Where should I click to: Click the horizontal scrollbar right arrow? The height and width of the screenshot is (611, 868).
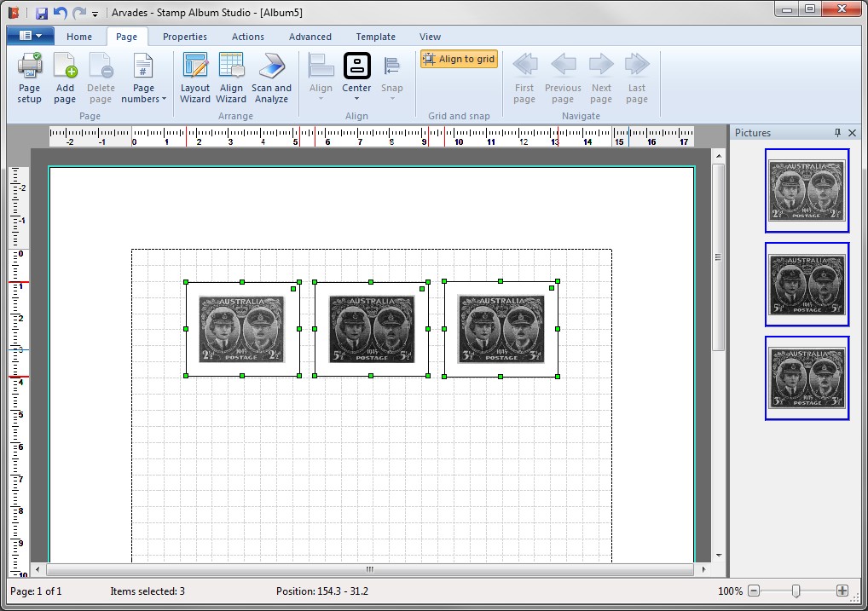[703, 569]
